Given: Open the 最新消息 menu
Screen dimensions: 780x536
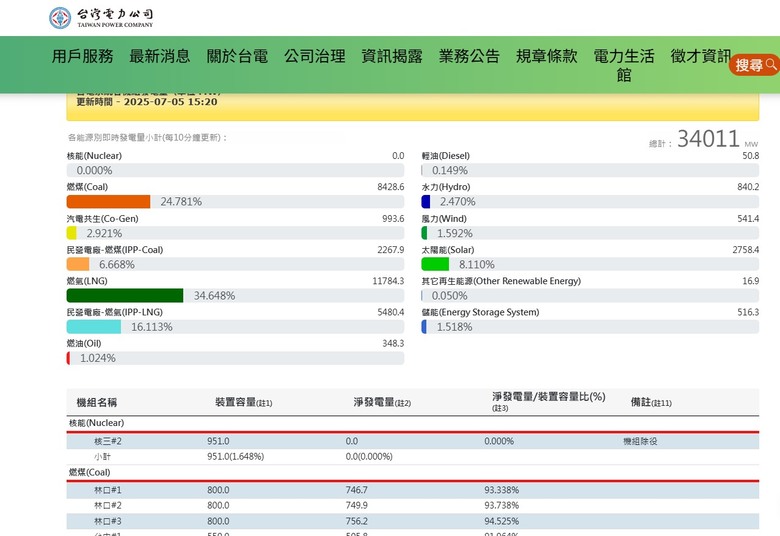Looking at the screenshot, I should click(160, 56).
